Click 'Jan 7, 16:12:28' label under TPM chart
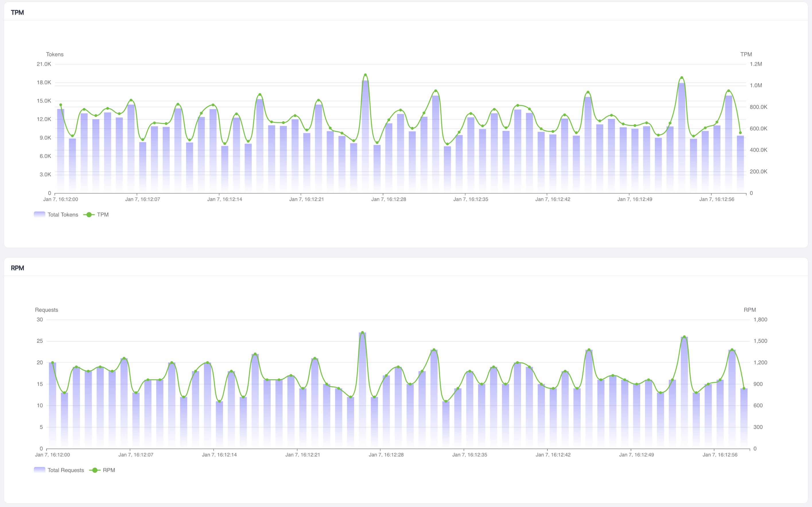 (388, 199)
